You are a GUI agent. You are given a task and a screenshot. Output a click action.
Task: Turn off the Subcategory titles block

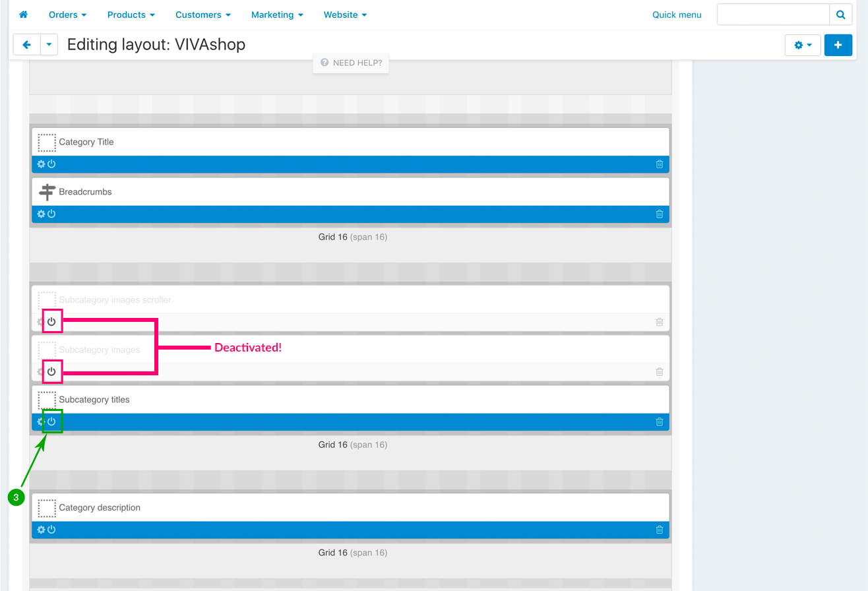tap(51, 422)
